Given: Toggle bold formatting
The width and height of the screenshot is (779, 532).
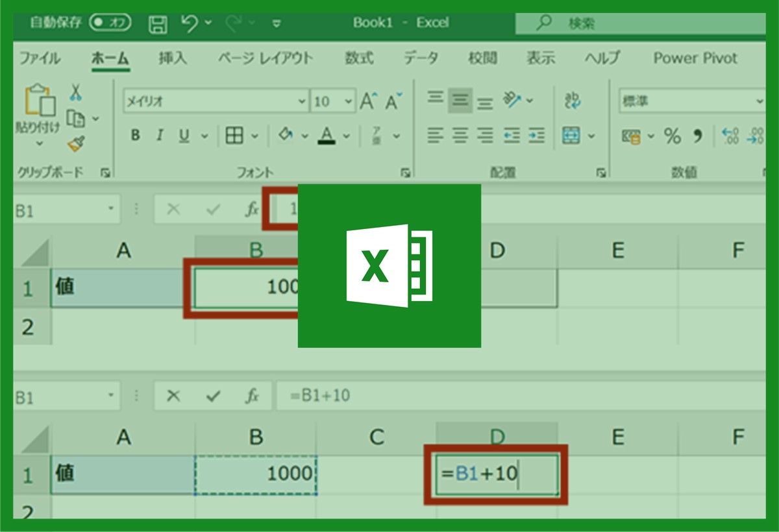Looking at the screenshot, I should click(135, 136).
